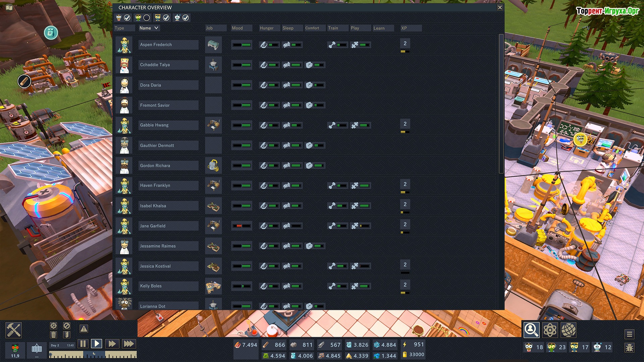Click the door tool icon
644x362 pixels.
click(x=66, y=335)
